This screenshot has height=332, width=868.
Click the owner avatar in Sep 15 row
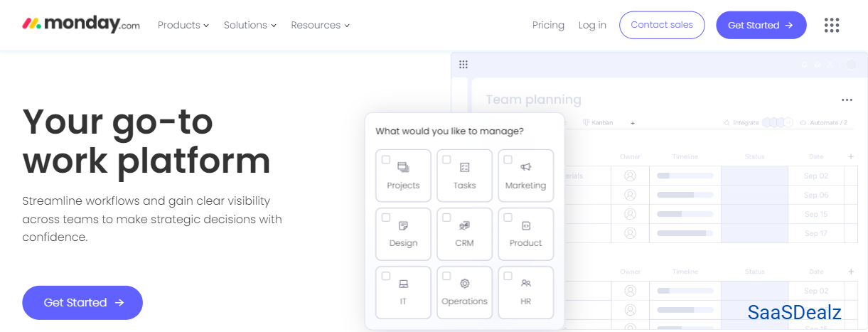630,214
